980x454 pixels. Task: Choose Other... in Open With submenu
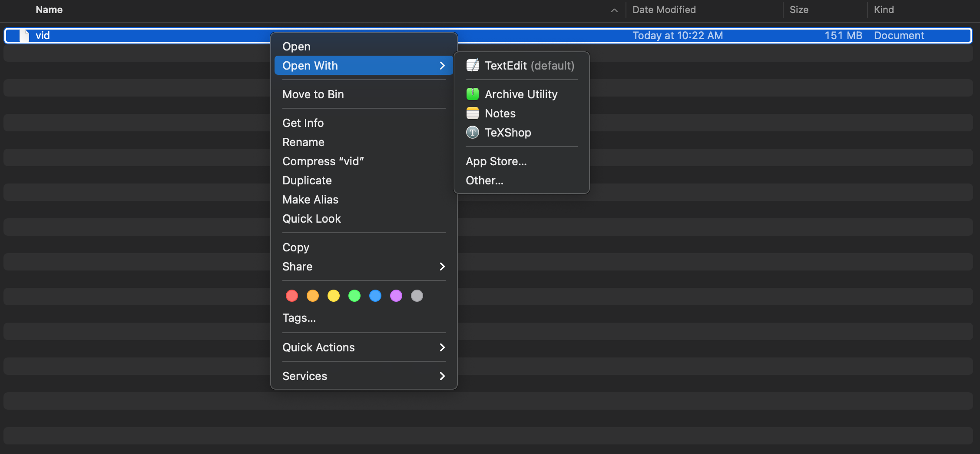point(521,180)
